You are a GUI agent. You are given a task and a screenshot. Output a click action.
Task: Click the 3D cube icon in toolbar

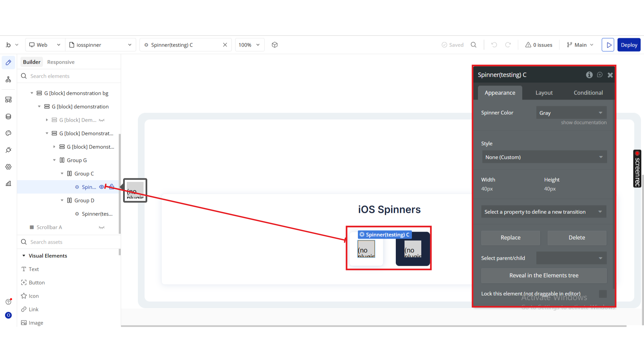click(275, 45)
